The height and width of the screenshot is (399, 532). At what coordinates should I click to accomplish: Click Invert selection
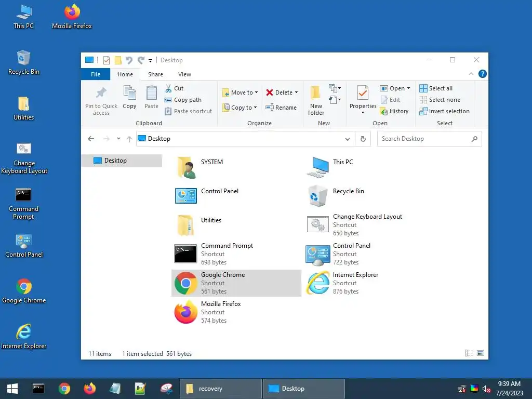click(444, 111)
